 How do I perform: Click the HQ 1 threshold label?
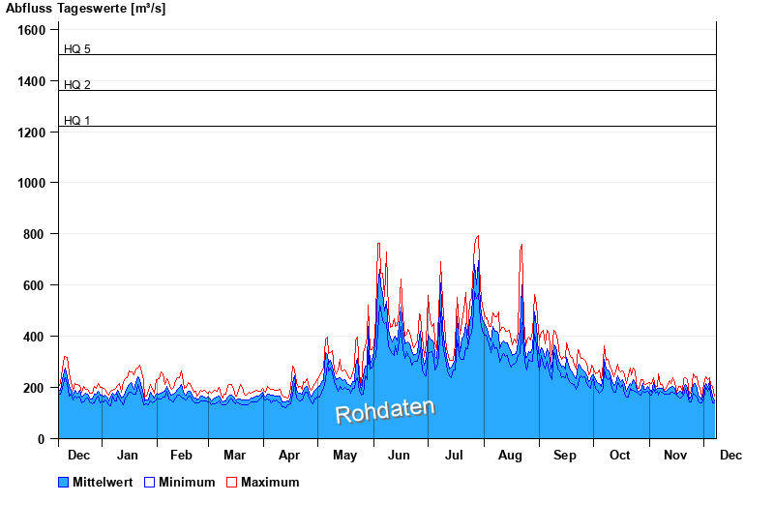click(77, 121)
